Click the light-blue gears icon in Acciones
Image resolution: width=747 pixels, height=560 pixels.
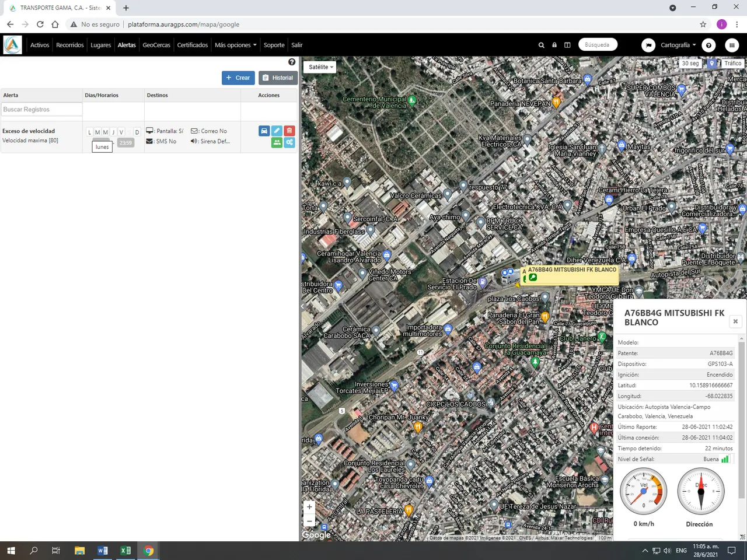pos(289,142)
